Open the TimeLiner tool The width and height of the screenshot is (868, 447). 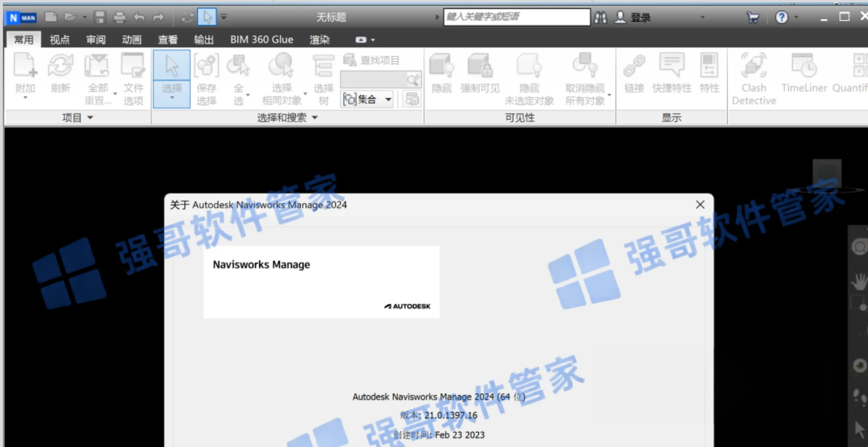pyautogui.click(x=804, y=73)
